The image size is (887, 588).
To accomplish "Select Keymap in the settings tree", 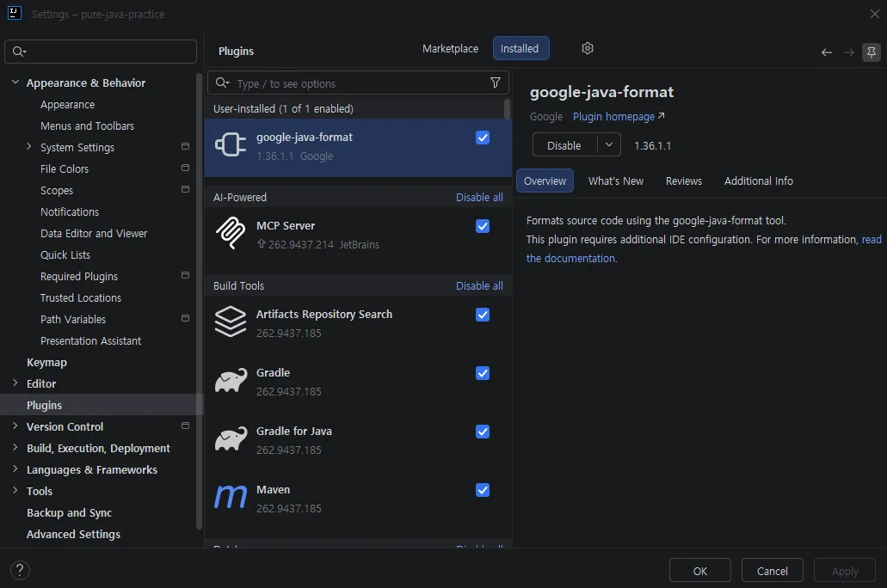I will 46,363.
